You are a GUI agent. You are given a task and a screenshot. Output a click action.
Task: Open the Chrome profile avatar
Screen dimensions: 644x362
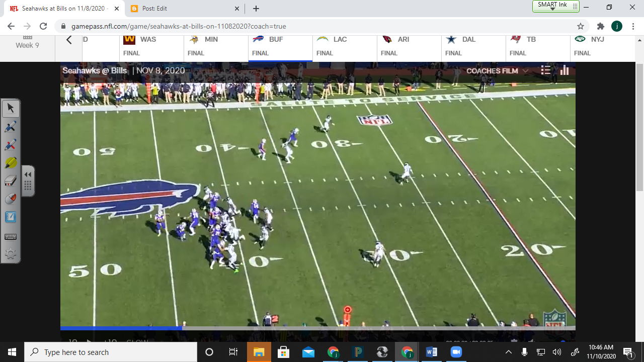click(617, 26)
